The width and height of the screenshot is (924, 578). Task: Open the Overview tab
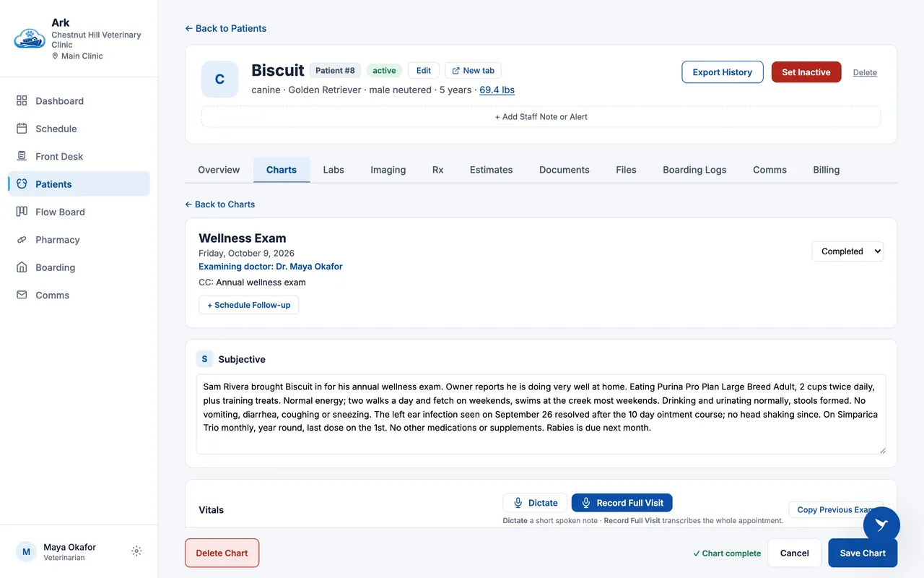[x=219, y=170]
